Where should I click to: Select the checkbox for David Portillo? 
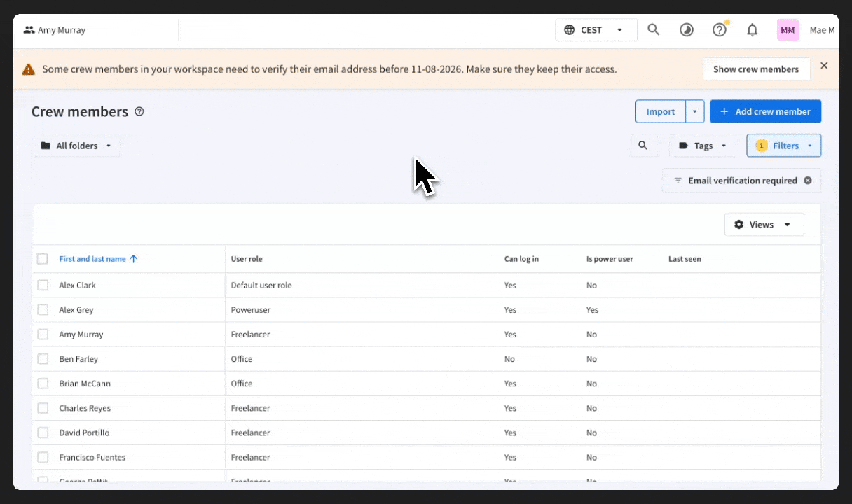43,433
